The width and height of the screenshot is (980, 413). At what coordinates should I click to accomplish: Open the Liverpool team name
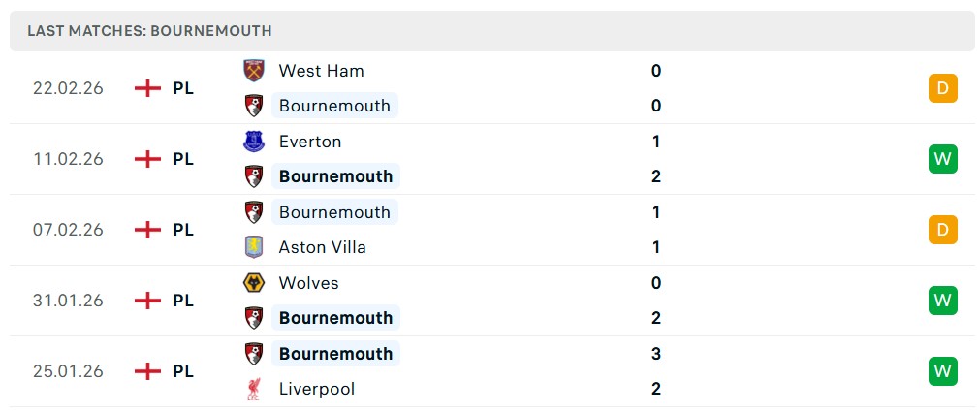[x=317, y=389]
